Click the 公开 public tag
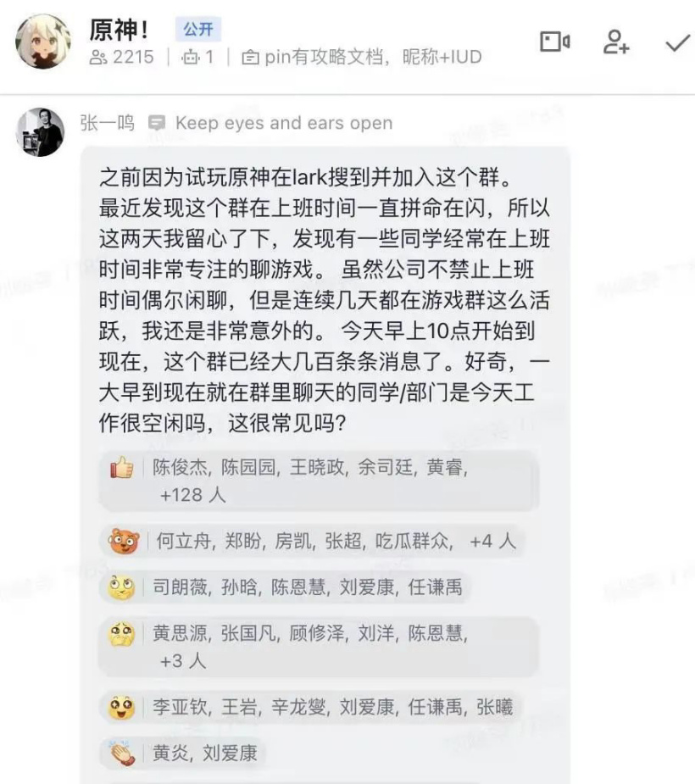The width and height of the screenshot is (695, 784). (x=198, y=29)
